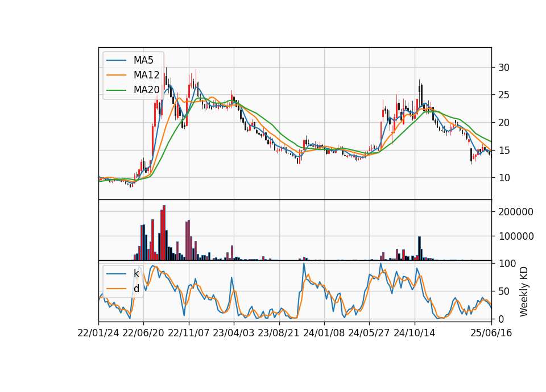Click the 25/06/16 date label
This screenshot has height=392, width=546.
pos(491,333)
